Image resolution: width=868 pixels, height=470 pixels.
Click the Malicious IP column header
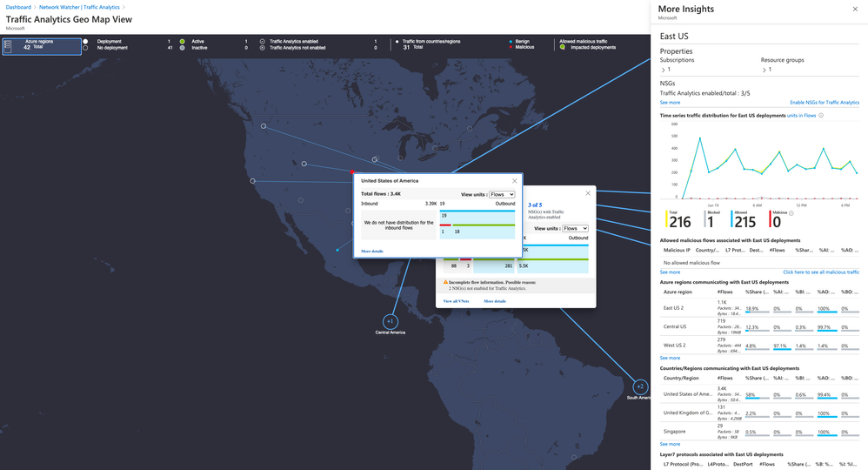(x=677, y=250)
